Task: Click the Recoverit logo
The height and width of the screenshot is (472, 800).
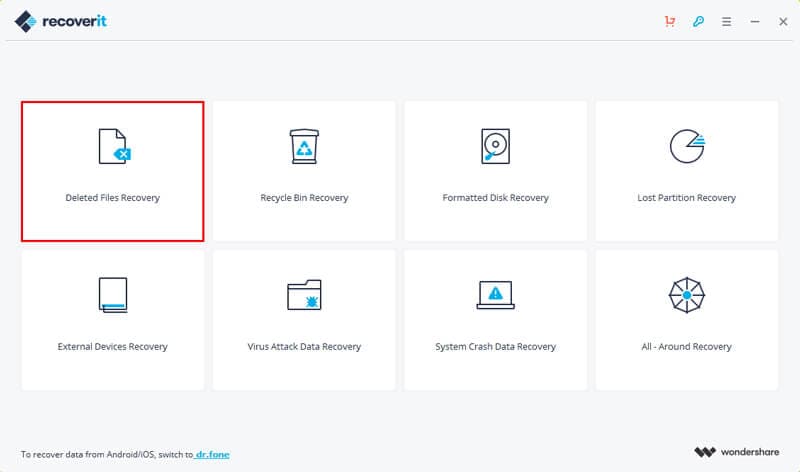Action: (61, 21)
